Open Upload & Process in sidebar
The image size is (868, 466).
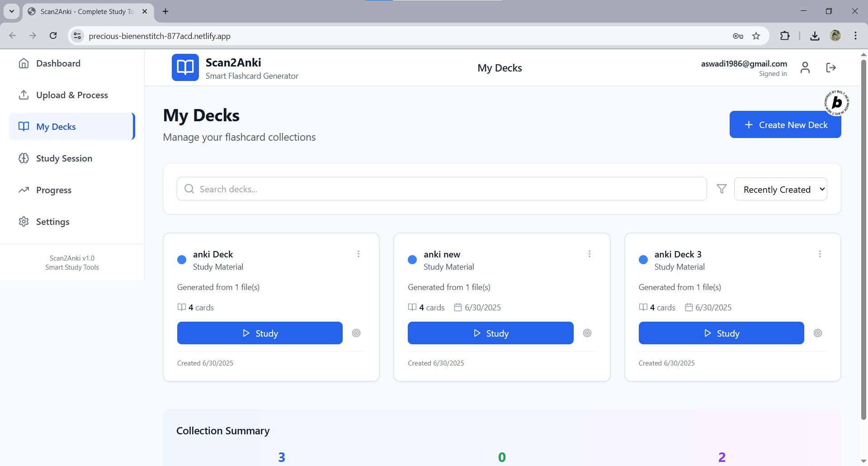click(x=72, y=95)
